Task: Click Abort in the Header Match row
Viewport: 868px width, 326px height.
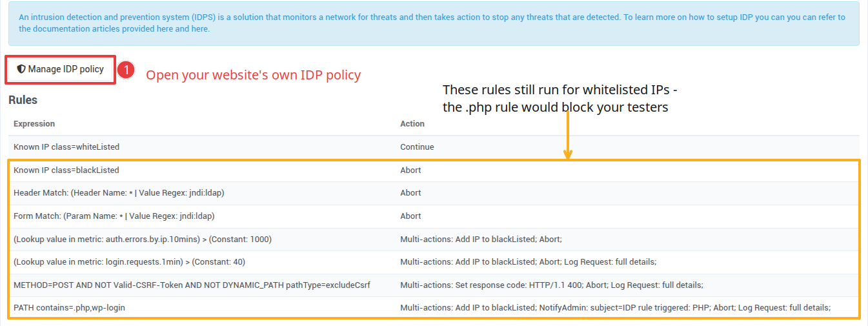Action: pyautogui.click(x=410, y=192)
